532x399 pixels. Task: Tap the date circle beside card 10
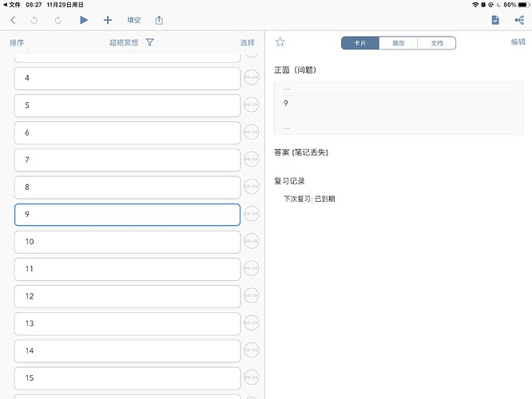pyautogui.click(x=252, y=241)
